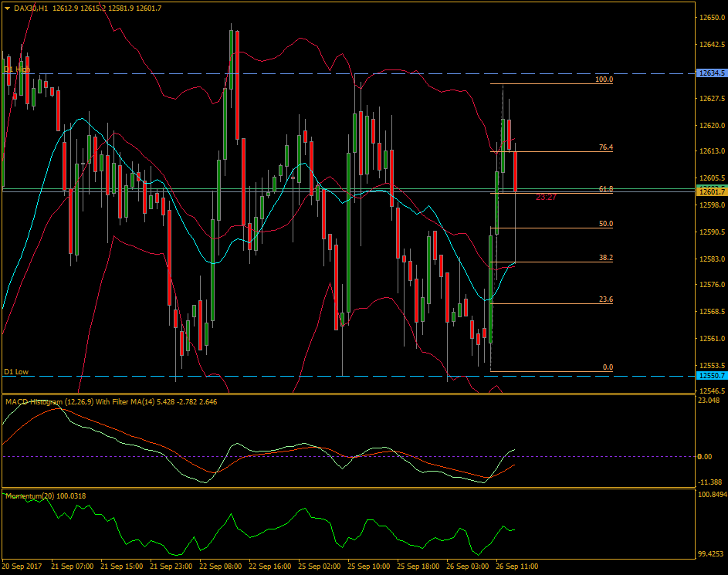This screenshot has width=728, height=575.
Task: Click the red 23:27 candle countdown timer
Action: pos(544,198)
